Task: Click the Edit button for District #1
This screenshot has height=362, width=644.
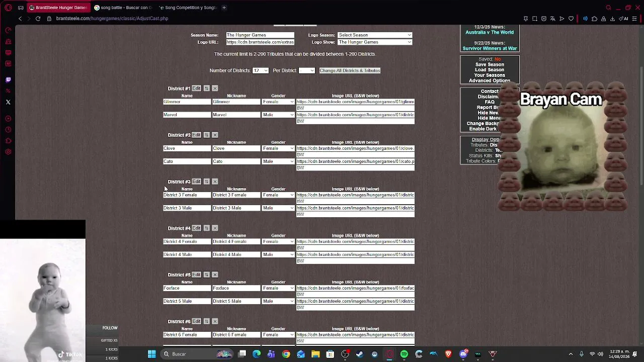Action: [x=196, y=88]
